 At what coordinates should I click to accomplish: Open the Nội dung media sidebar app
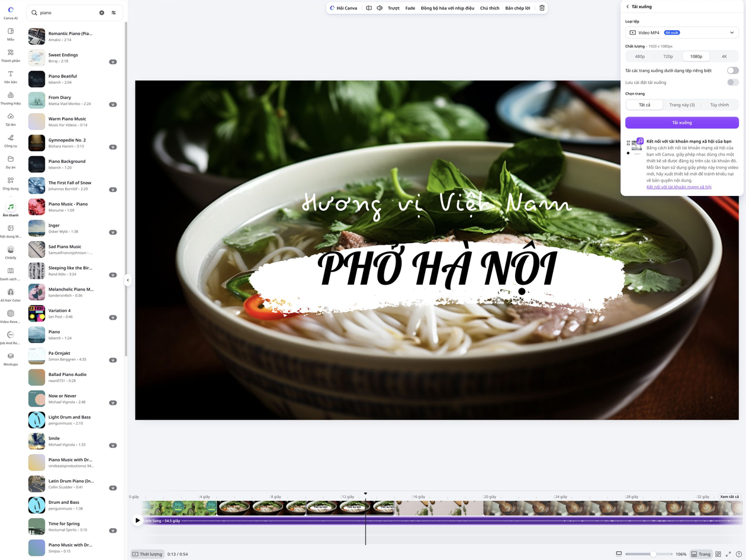coord(11,231)
